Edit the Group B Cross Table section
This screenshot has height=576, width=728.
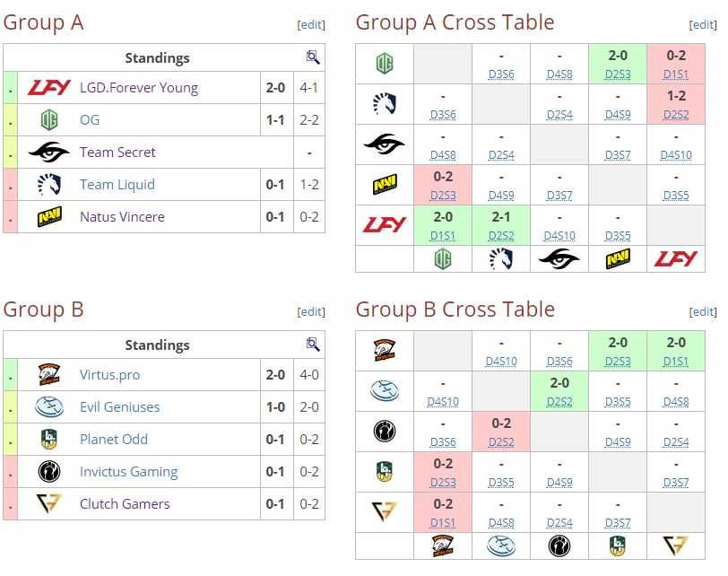[703, 312]
